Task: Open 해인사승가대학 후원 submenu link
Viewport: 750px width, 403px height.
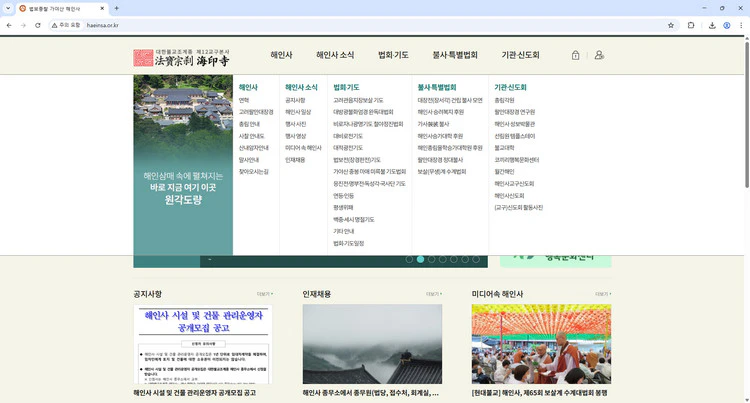Action: click(x=440, y=136)
